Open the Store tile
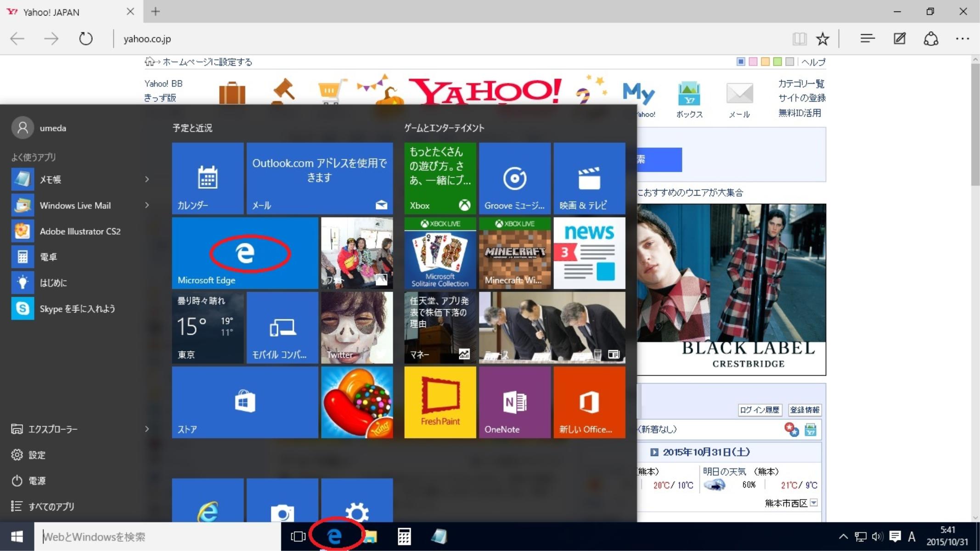Screen dimensions: 980x551 pos(245,402)
